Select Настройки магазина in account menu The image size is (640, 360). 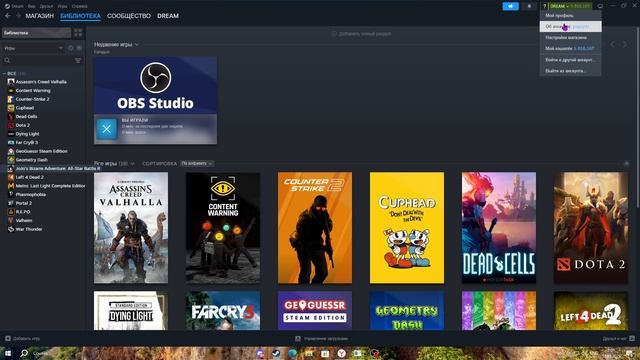point(570,38)
